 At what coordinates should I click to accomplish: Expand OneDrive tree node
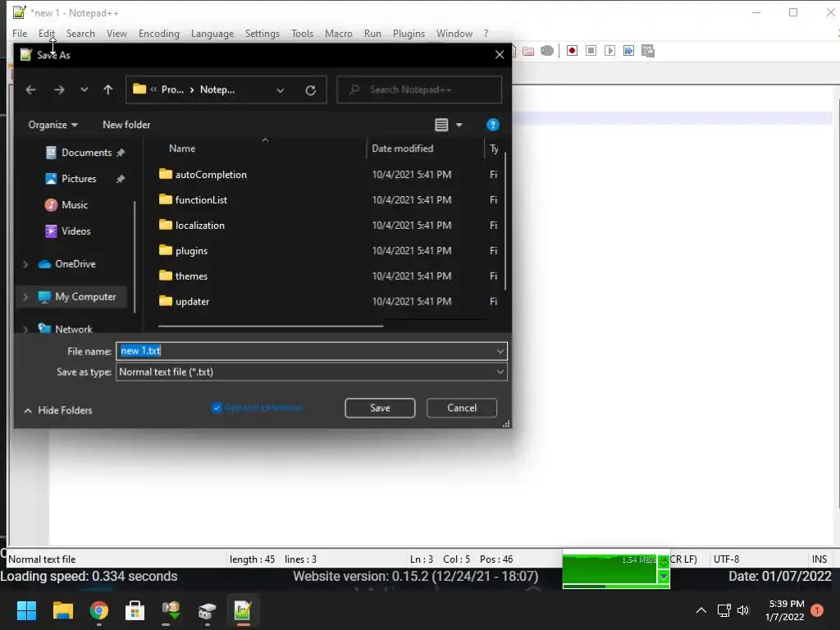tap(25, 264)
